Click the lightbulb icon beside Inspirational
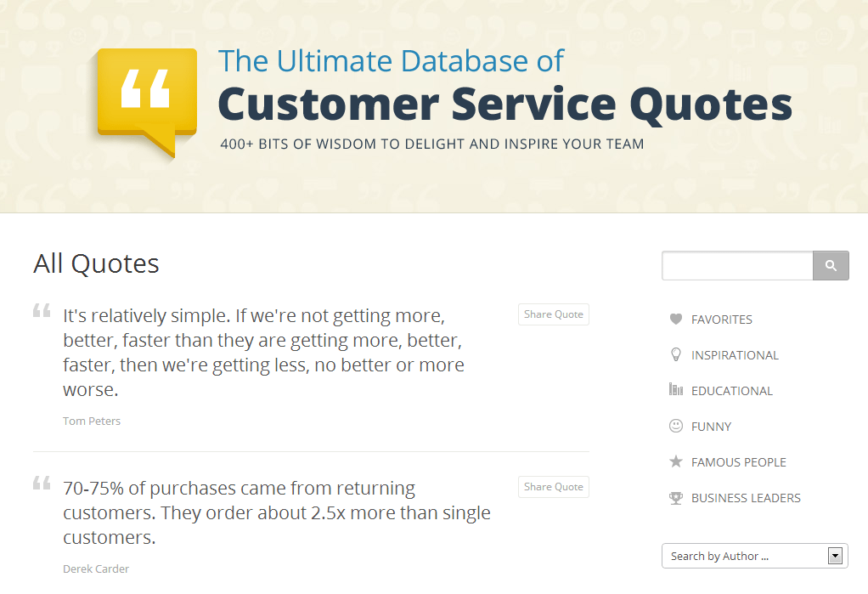This screenshot has width=868, height=594. [x=676, y=354]
